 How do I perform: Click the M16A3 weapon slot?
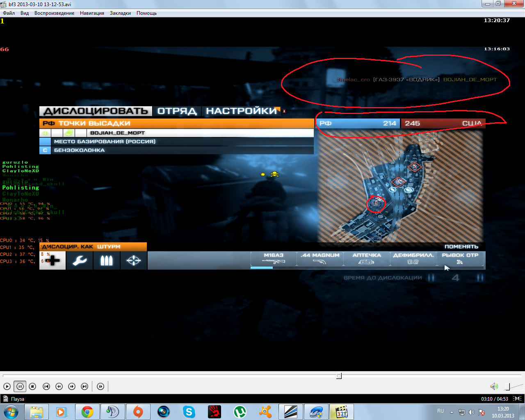[x=274, y=259]
